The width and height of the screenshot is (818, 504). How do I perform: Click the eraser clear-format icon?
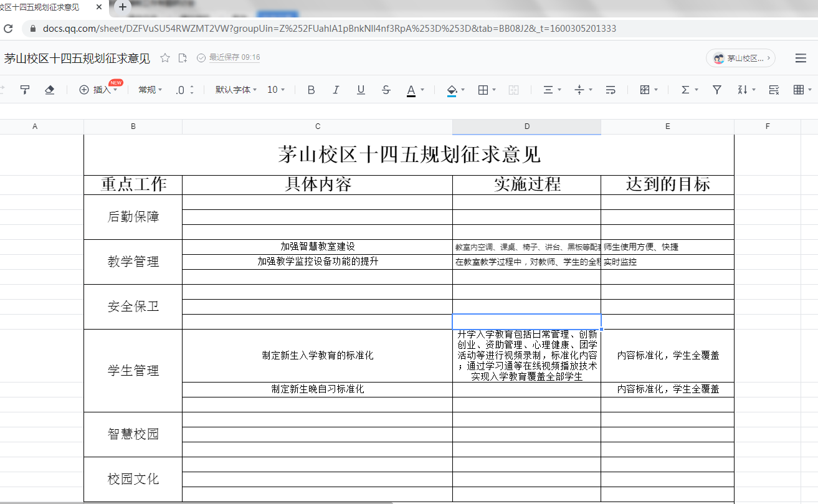click(x=50, y=90)
